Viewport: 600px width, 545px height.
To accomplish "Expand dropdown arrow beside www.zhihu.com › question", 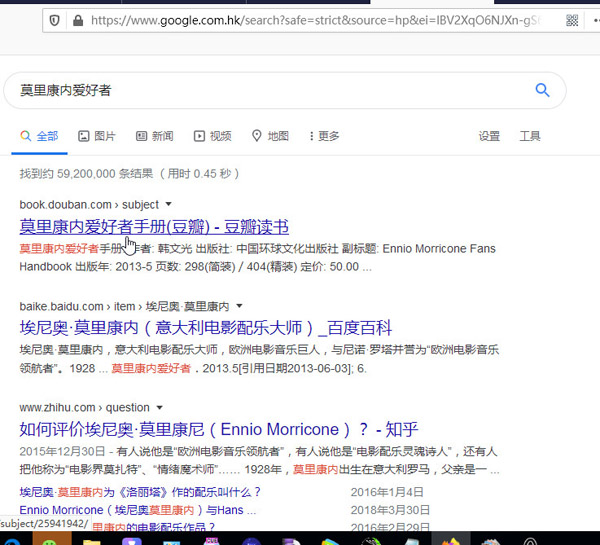I will click(160, 408).
